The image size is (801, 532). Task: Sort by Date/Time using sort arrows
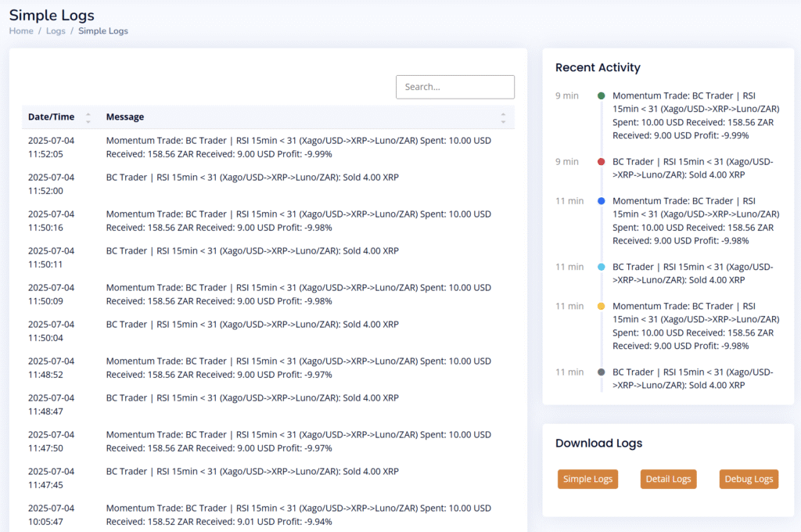point(88,117)
